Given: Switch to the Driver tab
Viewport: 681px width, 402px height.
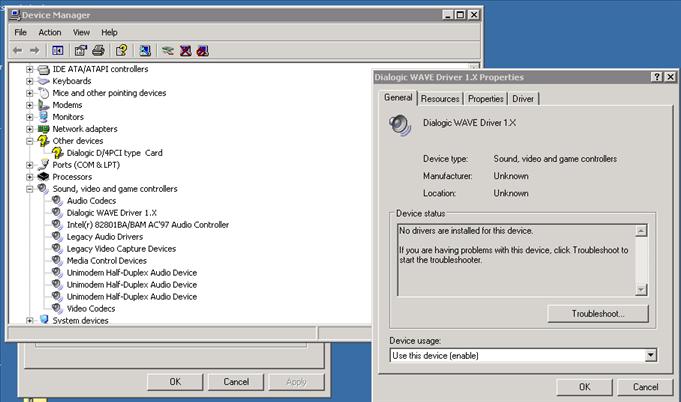Looking at the screenshot, I should [523, 99].
